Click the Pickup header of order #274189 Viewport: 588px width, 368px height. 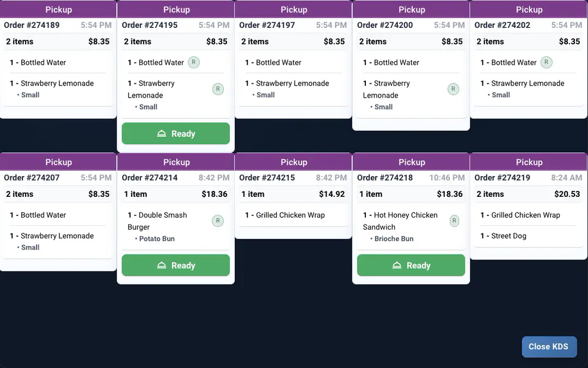(x=58, y=9)
